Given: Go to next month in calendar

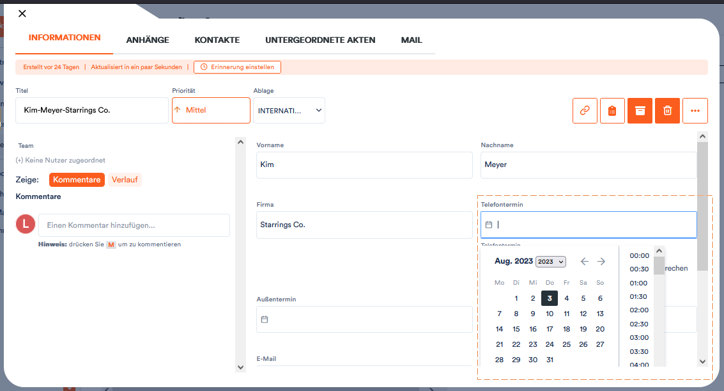Looking at the screenshot, I should pos(601,262).
